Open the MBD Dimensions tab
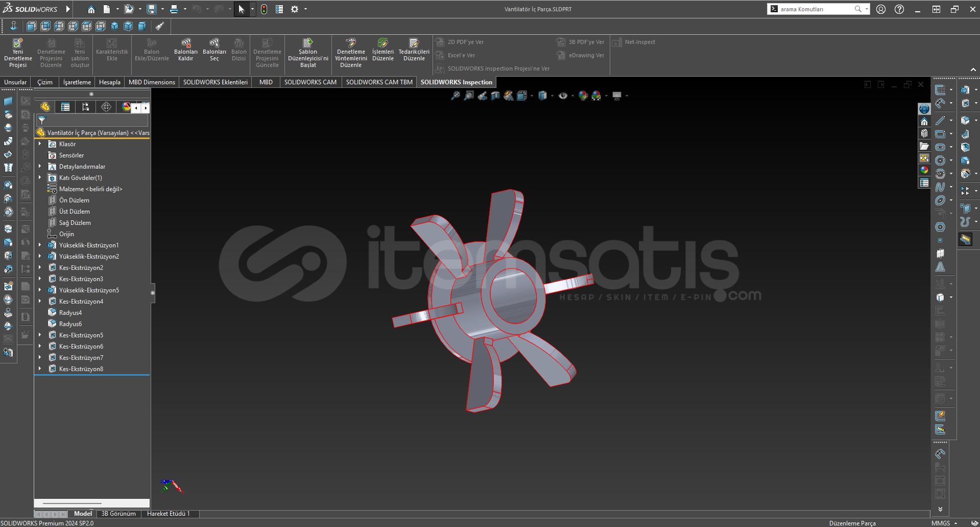Viewport: 980px width, 527px height. coord(152,82)
